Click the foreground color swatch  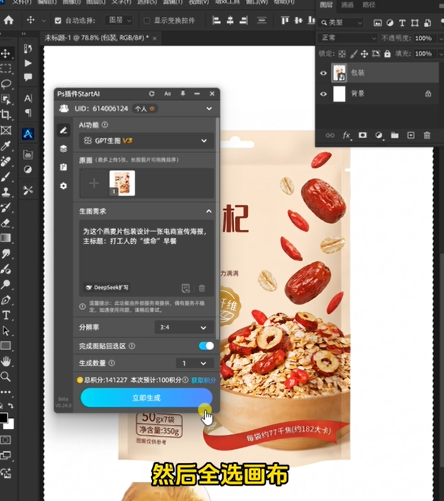3,417
